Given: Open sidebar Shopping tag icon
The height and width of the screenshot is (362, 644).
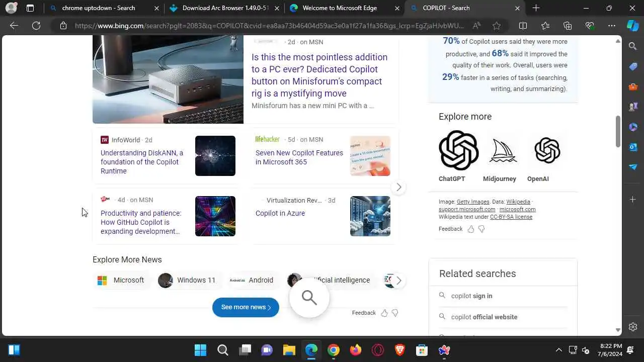Looking at the screenshot, I should point(633,66).
